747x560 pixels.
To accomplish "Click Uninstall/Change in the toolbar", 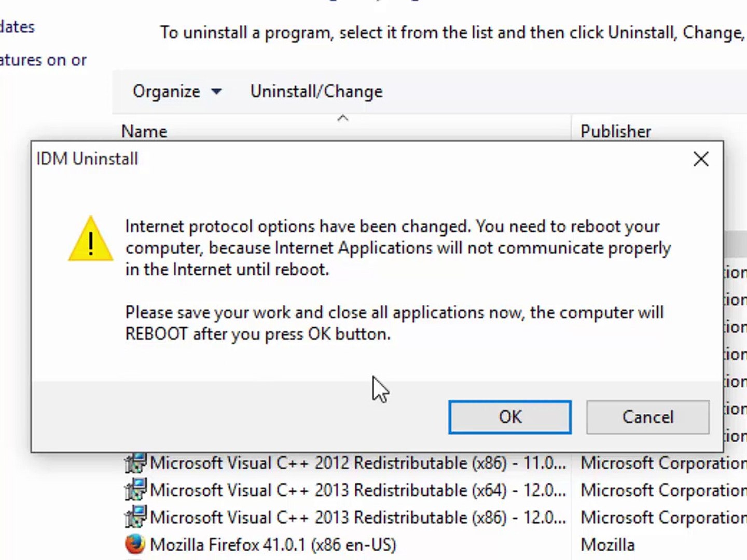I will pyautogui.click(x=316, y=92).
